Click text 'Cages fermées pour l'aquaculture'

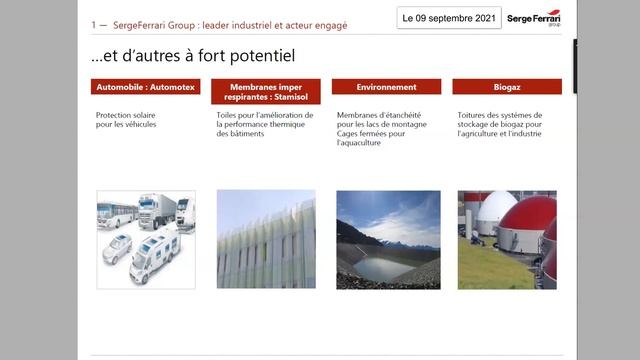pyautogui.click(x=371, y=138)
